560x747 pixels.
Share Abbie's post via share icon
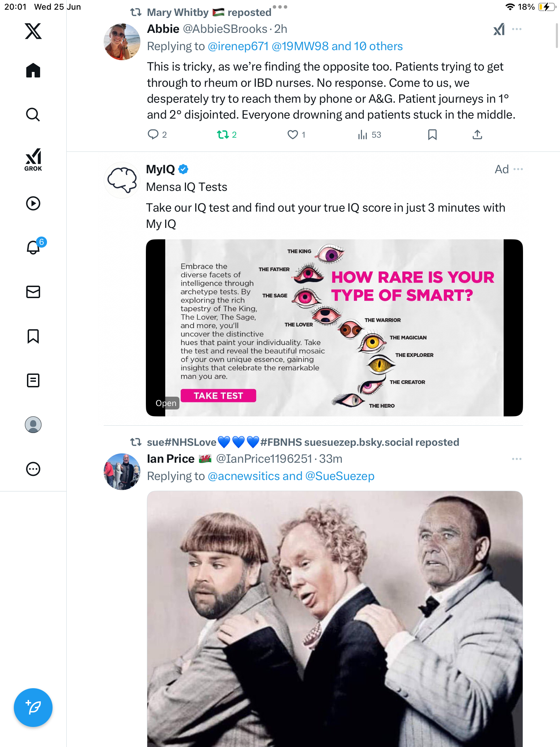click(x=477, y=135)
